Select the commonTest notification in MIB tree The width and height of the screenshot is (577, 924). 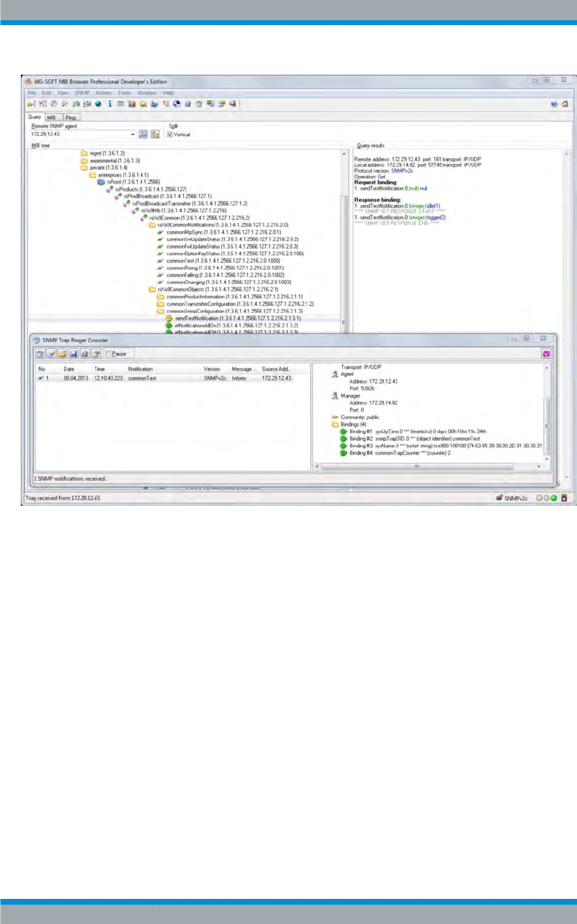pyautogui.click(x=219, y=261)
